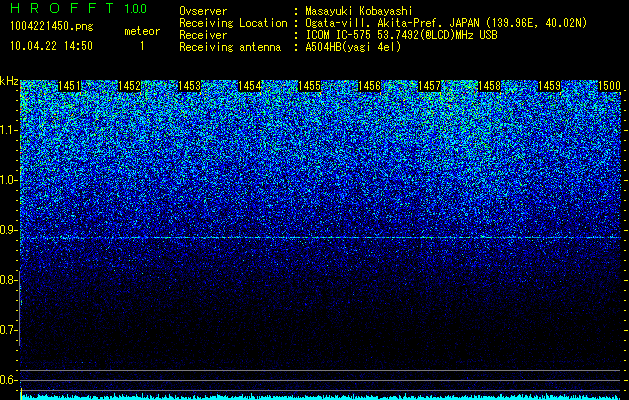
Task: Click the cyan signal level strip at the bottom
Action: (x=321, y=397)
